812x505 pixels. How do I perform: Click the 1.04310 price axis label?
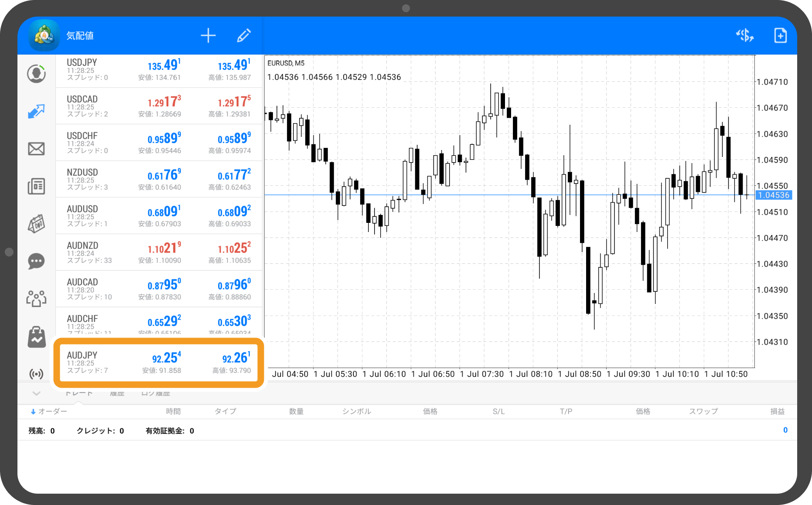tap(772, 342)
